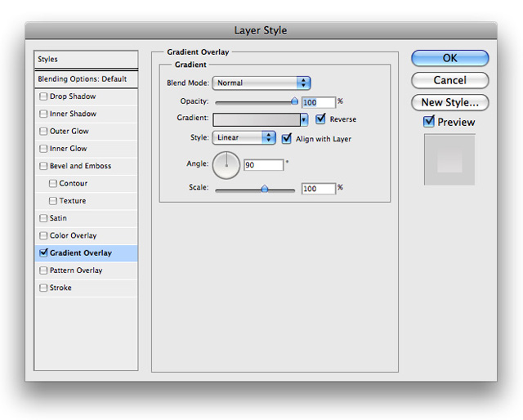Click the OK button
Viewport: 523px width, 420px height.
coord(450,58)
